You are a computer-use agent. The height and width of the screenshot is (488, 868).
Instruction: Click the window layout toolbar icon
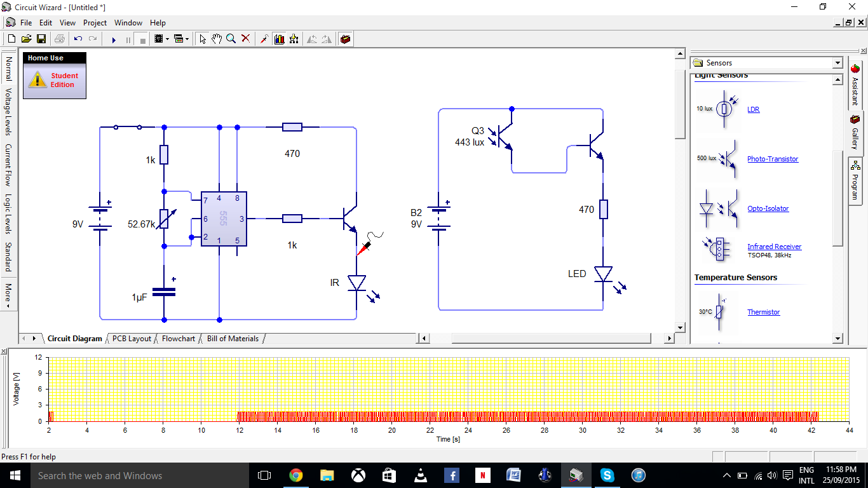click(x=179, y=39)
